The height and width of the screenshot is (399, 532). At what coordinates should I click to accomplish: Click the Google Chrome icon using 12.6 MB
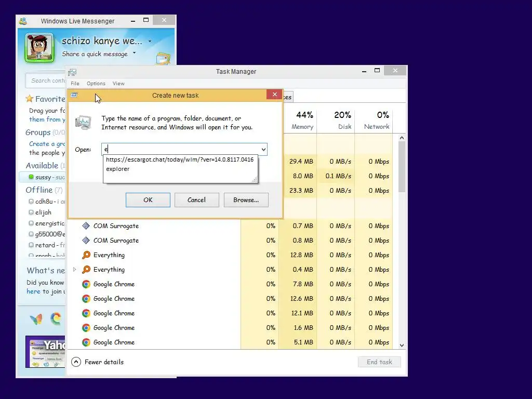(86, 299)
